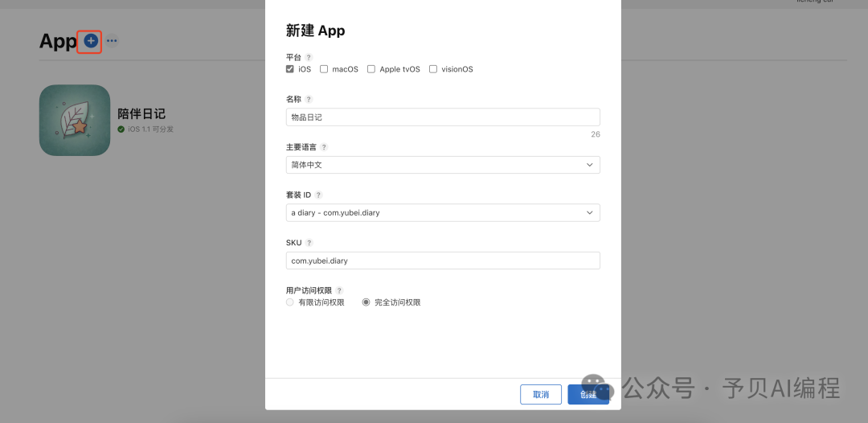Click the help icon beside 平台
Screen dimensions: 868x423
point(309,57)
